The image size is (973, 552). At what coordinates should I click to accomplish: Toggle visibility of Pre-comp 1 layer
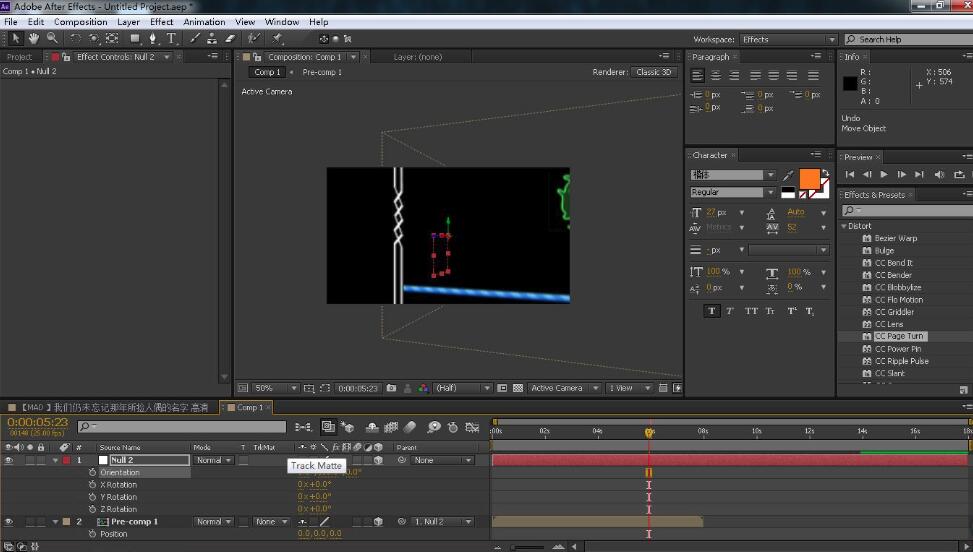click(9, 522)
